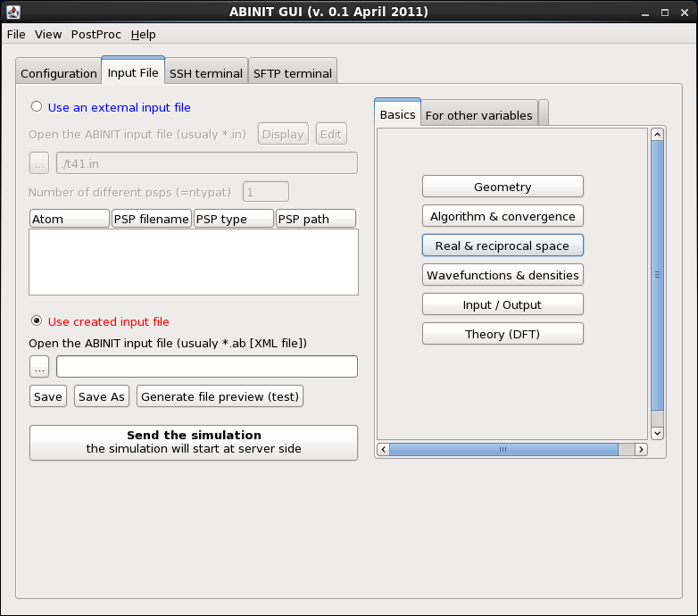Browse for external input file with '...' button

pos(39,162)
